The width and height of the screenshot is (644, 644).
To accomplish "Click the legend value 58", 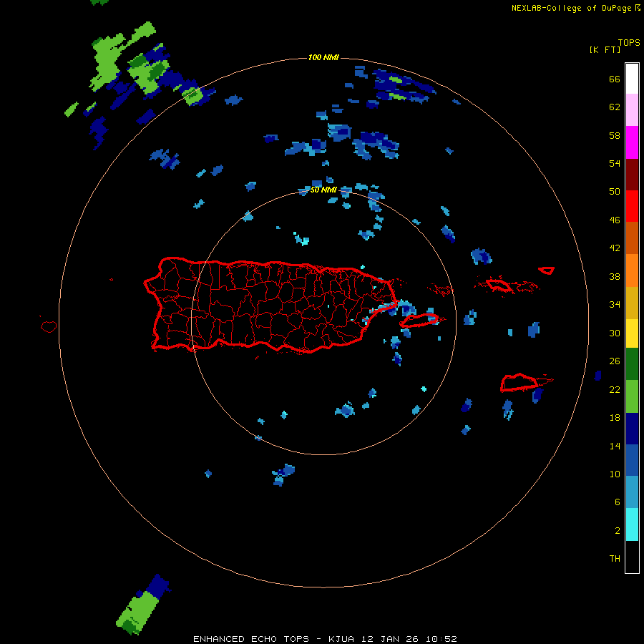I will pyautogui.click(x=615, y=135).
